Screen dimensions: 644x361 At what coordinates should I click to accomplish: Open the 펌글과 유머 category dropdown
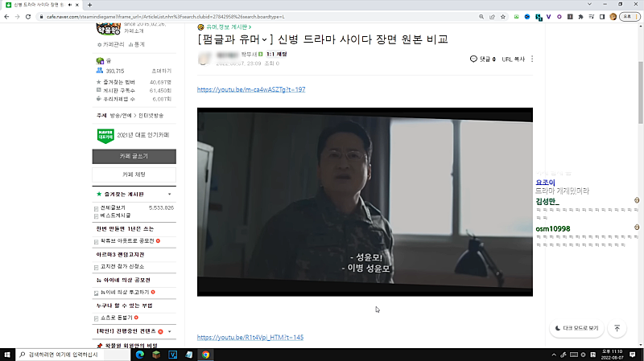[x=235, y=39]
